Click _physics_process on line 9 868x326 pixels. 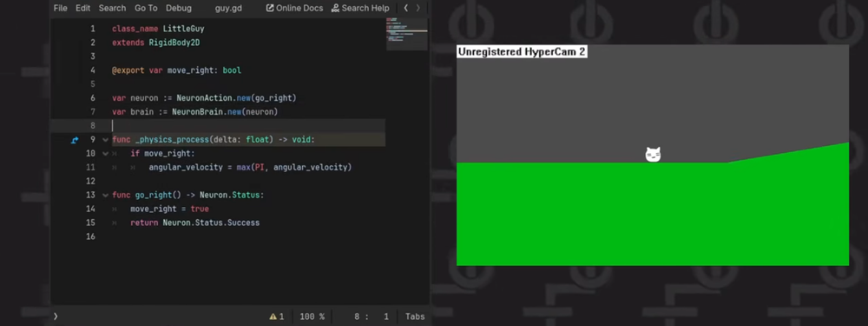pos(172,140)
